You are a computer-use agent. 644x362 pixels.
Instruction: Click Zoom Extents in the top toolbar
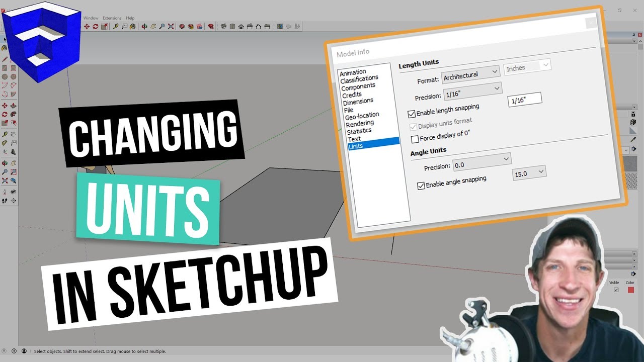[171, 26]
